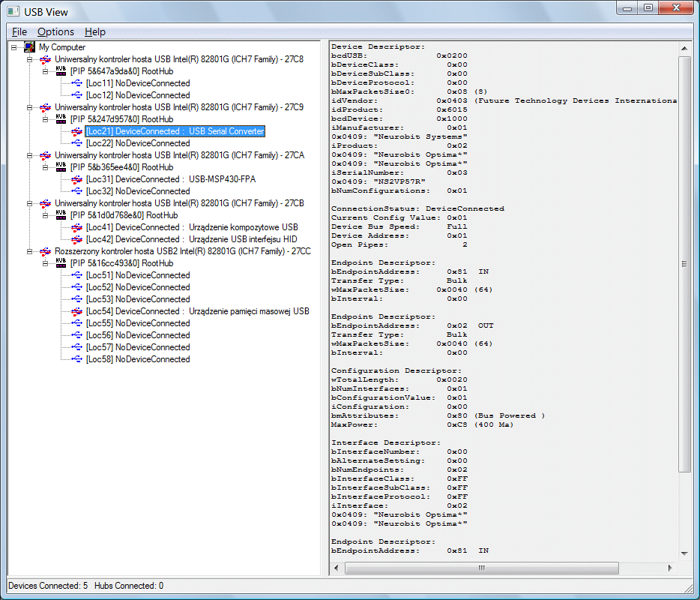Click hub icon of PIP 5&247d957&0 RootHub
Image resolution: width=700 pixels, height=600 pixels.
pos(61,118)
